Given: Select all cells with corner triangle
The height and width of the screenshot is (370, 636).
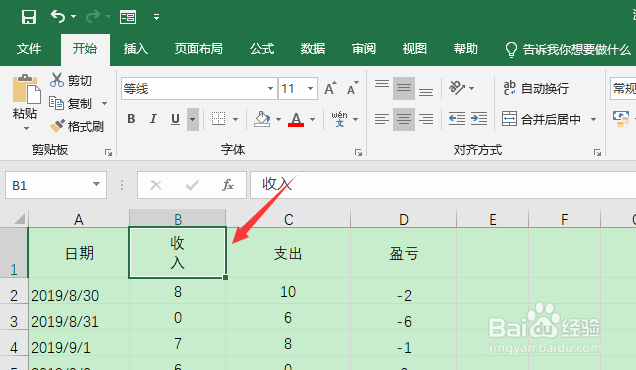Looking at the screenshot, I should pyautogui.click(x=19, y=219).
